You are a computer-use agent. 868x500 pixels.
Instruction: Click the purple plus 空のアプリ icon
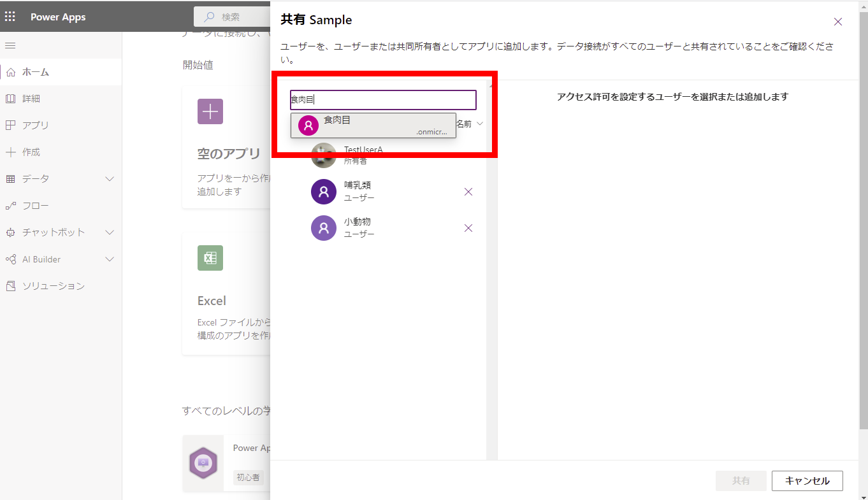click(x=210, y=111)
